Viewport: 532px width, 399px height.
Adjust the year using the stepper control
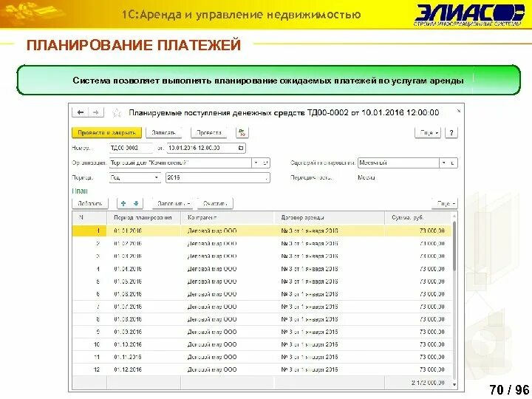[266, 177]
